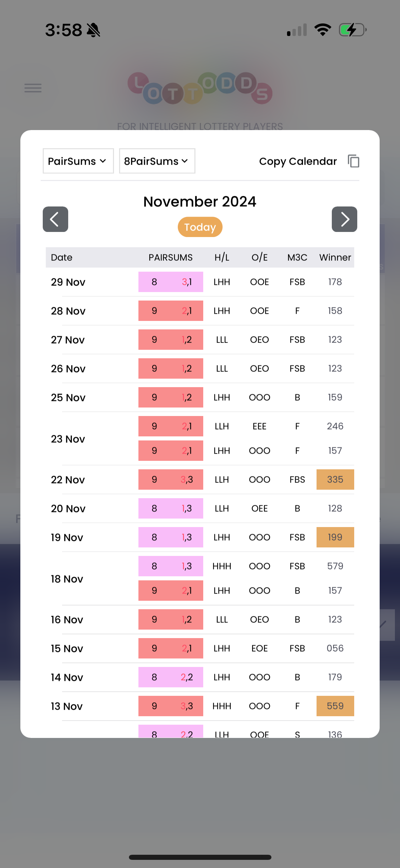Select the highlighted winner 559 cell
The image size is (400, 868).
point(335,706)
